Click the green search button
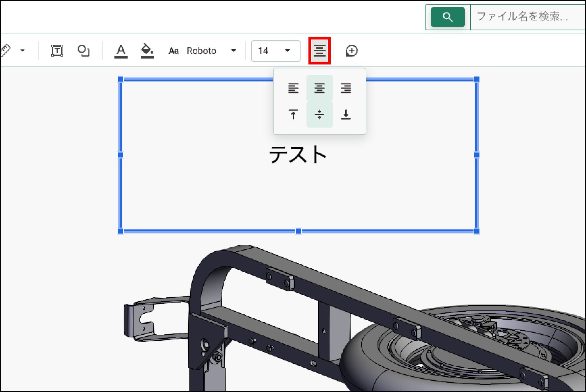This screenshot has width=586, height=392. pos(448,17)
